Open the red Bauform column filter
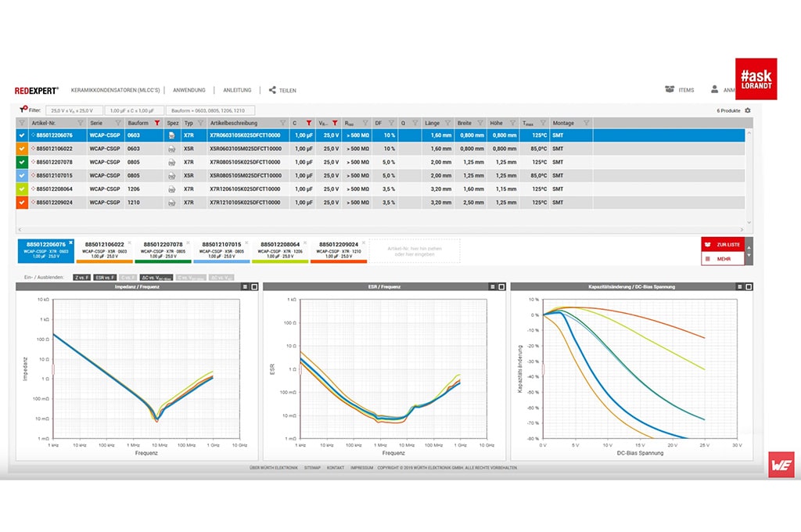The height and width of the screenshot is (532, 801). 157,123
